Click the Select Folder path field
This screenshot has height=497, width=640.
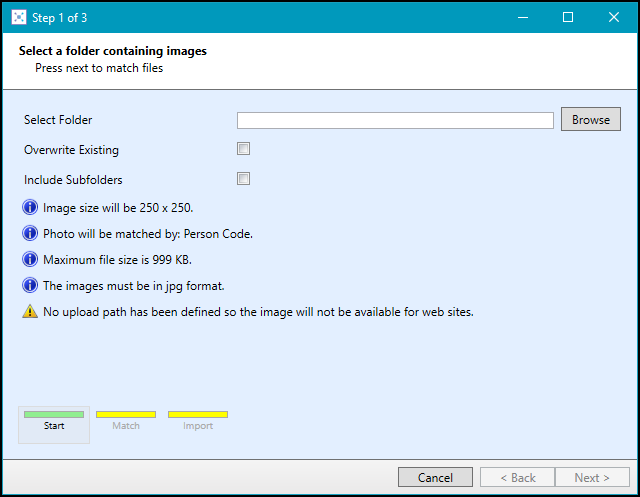click(x=395, y=120)
